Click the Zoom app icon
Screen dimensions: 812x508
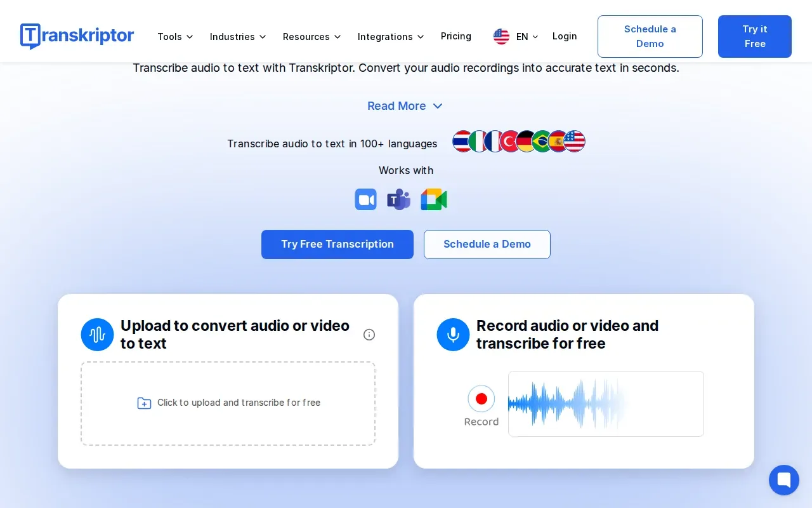[365, 199]
